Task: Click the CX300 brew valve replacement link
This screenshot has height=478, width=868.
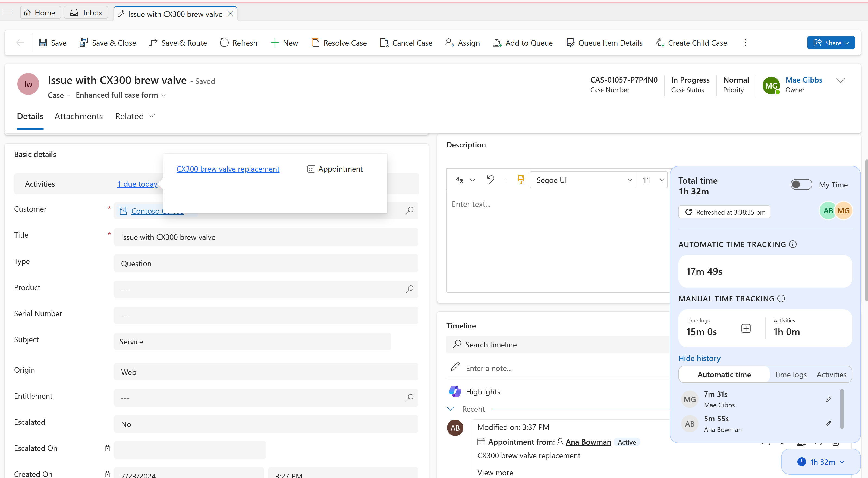Action: (x=228, y=169)
